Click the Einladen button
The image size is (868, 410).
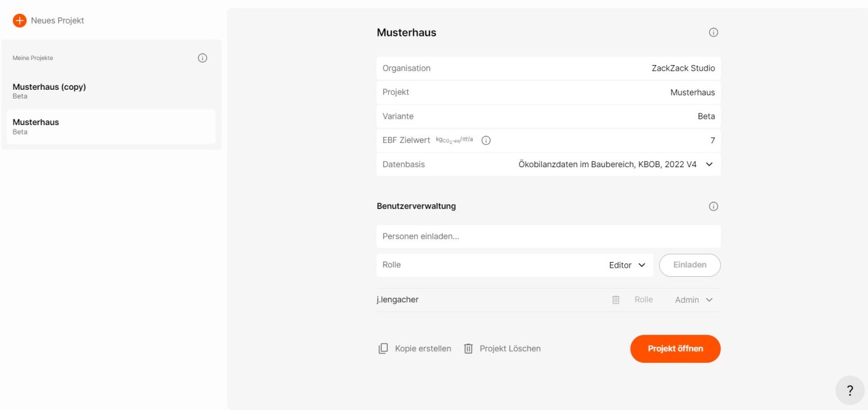click(x=689, y=265)
